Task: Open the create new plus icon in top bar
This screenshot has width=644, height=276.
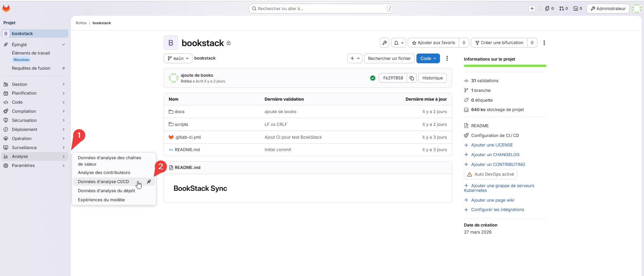Action: 532,9
